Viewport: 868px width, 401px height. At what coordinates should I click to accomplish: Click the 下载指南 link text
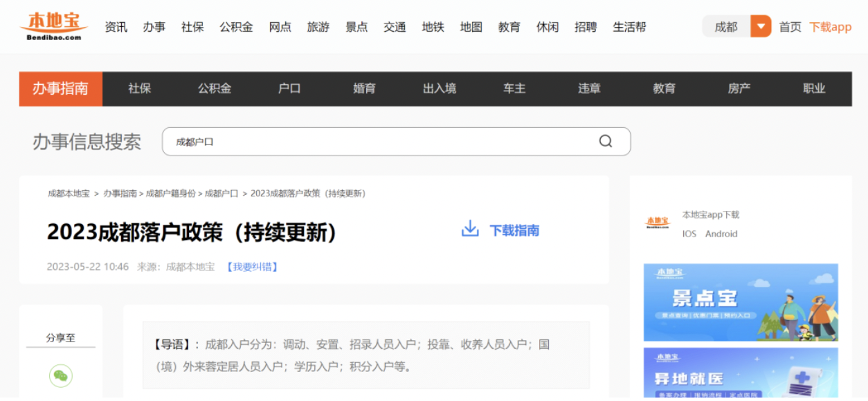[514, 230]
